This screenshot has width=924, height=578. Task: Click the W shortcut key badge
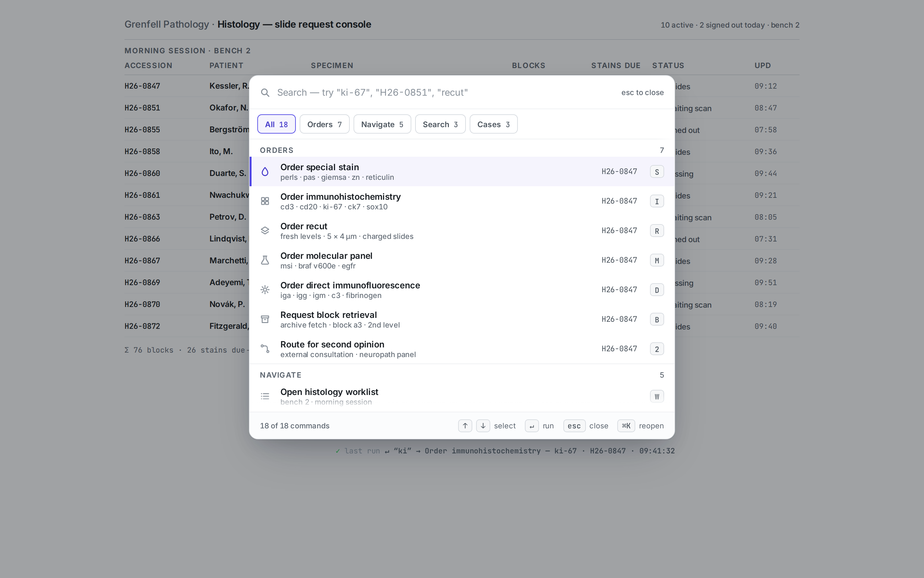[x=657, y=397]
